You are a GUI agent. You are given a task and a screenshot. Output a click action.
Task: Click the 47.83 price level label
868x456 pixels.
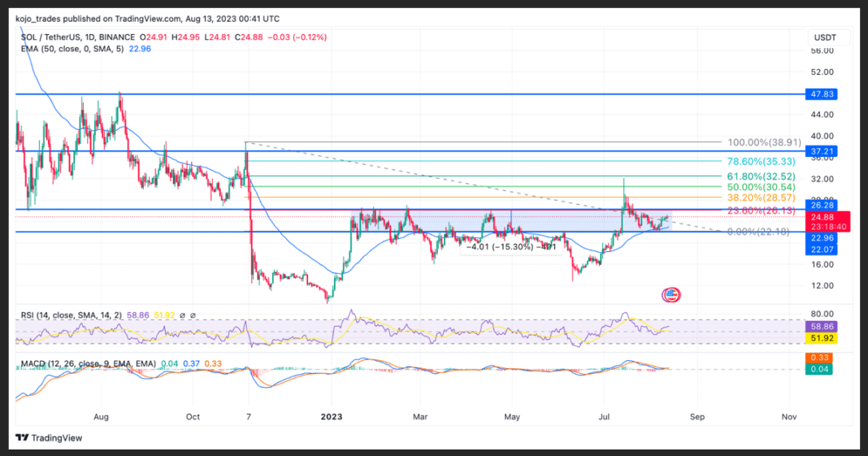822,94
